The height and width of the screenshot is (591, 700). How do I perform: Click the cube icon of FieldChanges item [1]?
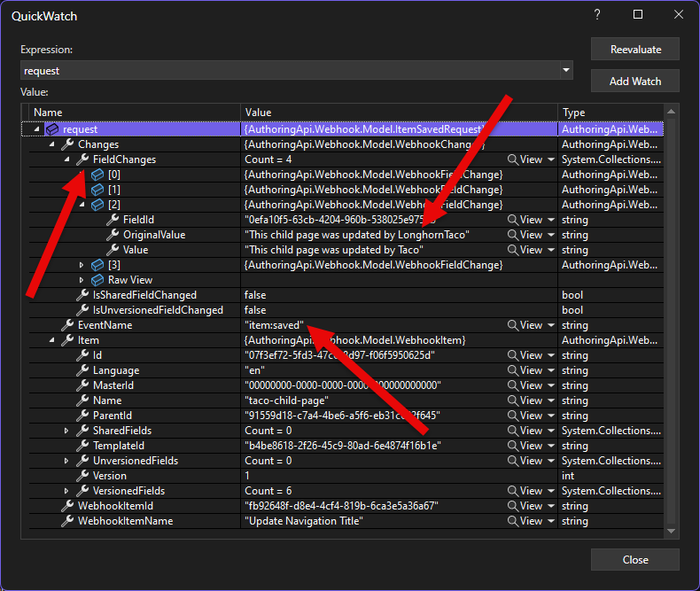tap(98, 190)
